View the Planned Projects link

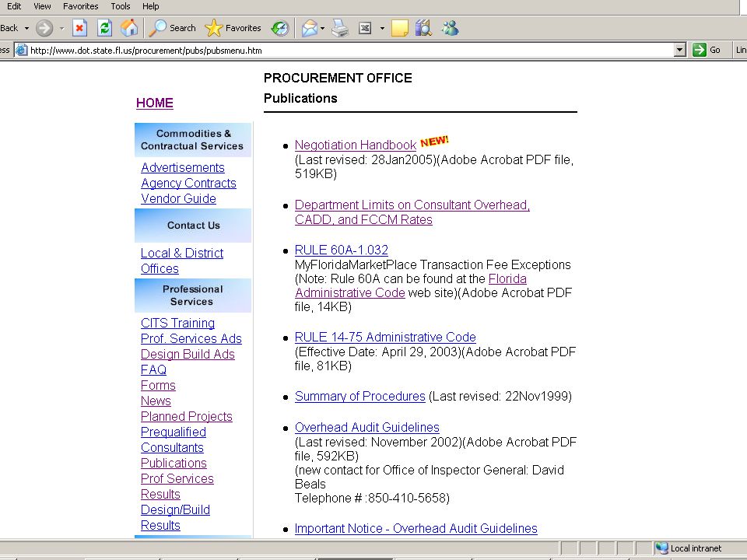pos(187,416)
